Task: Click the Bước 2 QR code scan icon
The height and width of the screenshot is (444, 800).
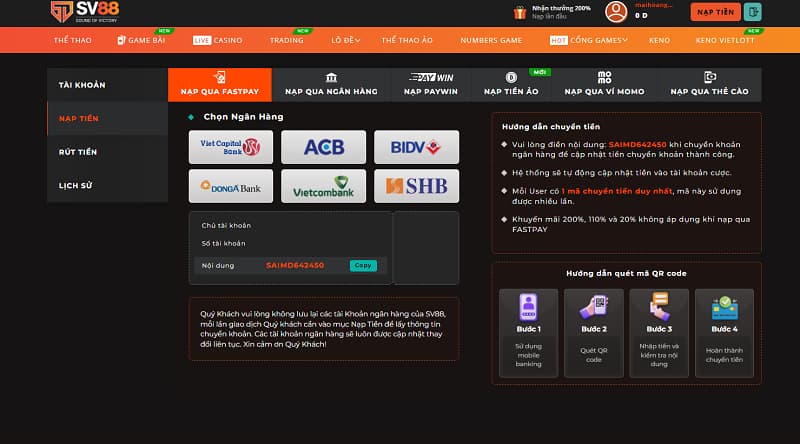Action: pos(593,307)
